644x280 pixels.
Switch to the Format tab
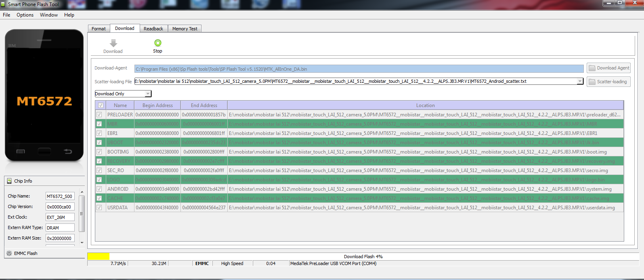pos(99,29)
